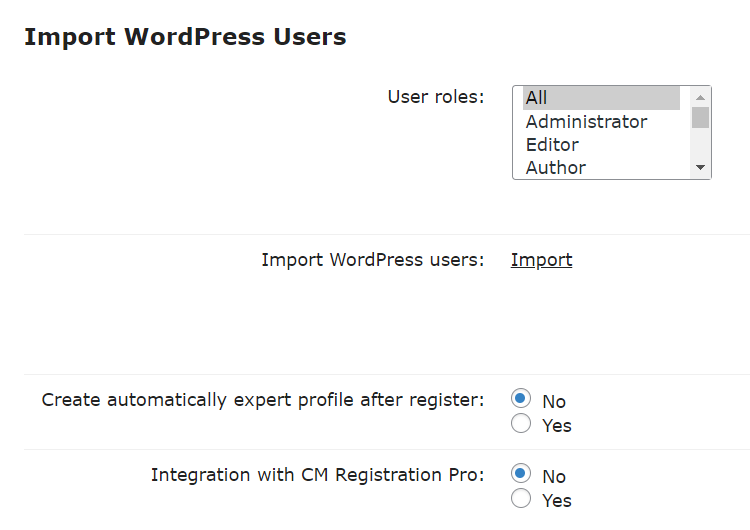Choose No for CM Registration Pro integration
750x530 pixels.
click(x=521, y=474)
